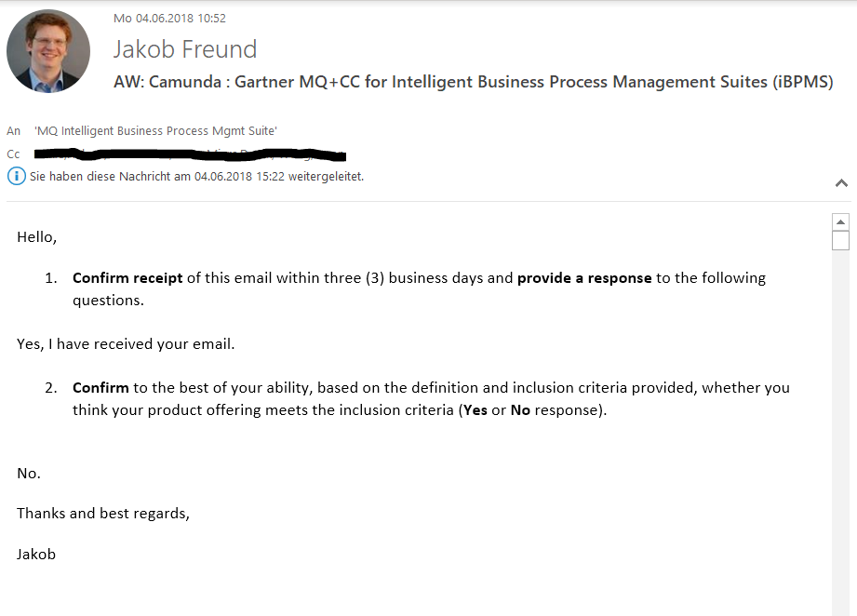This screenshot has height=616, width=857.
Task: Collapse the message header with chevron
Action: coord(841,183)
